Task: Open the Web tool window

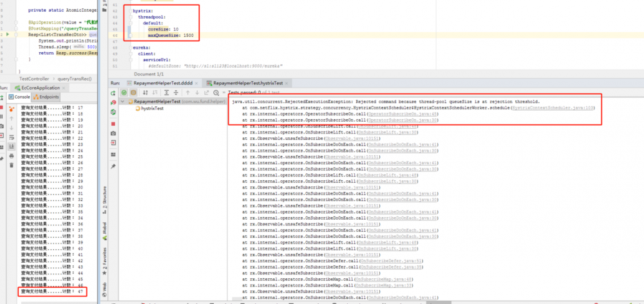Action: click(x=105, y=289)
